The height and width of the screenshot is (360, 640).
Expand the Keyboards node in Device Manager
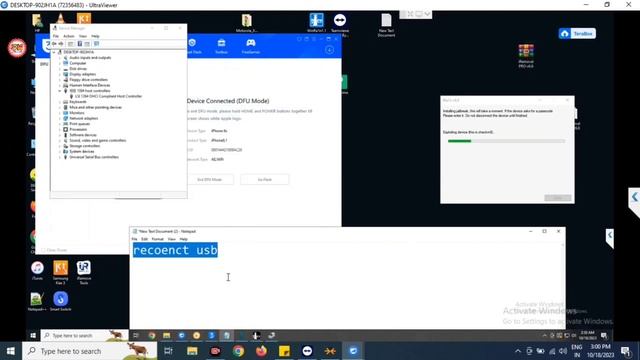coord(60,102)
